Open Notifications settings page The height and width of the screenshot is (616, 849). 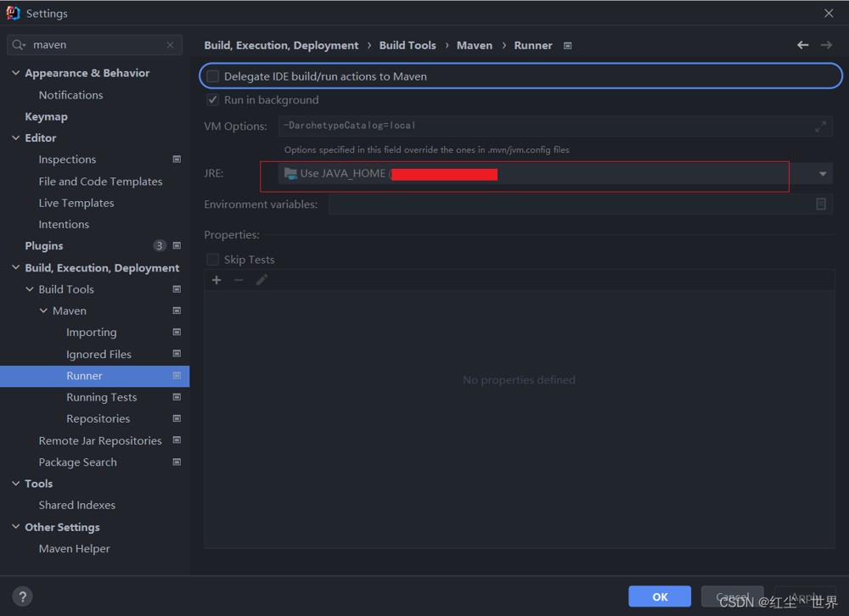click(x=70, y=95)
